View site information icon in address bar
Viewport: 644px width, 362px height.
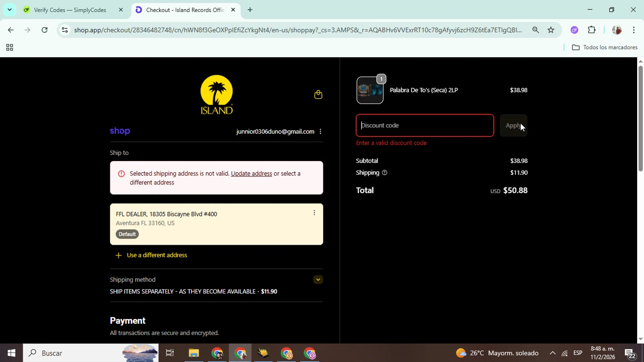64,30
